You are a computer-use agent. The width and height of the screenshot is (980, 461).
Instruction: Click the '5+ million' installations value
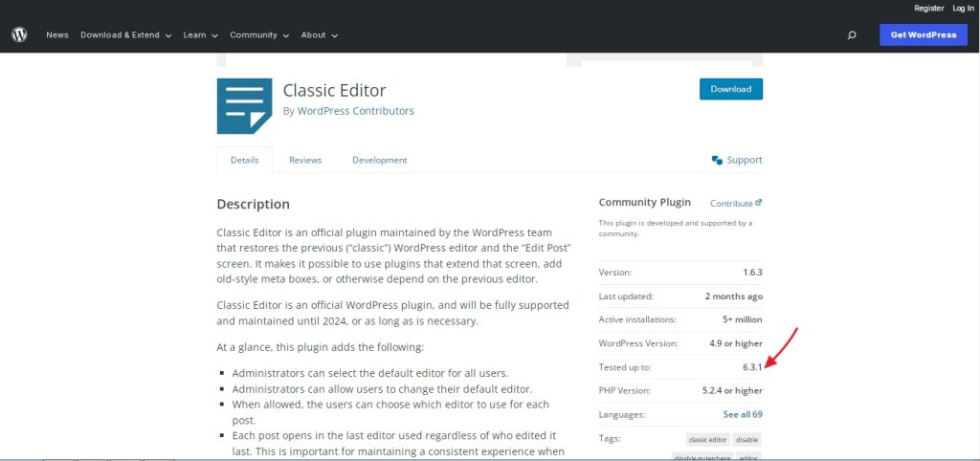[x=743, y=319]
